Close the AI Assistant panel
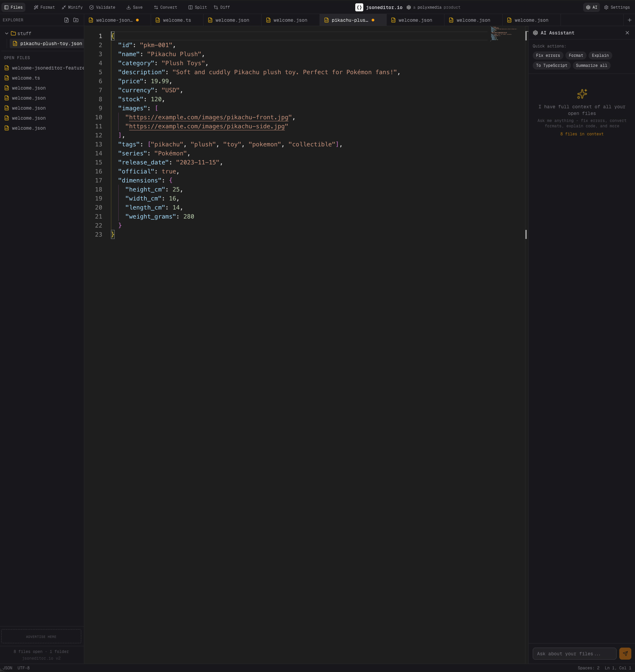635x672 pixels. click(627, 33)
